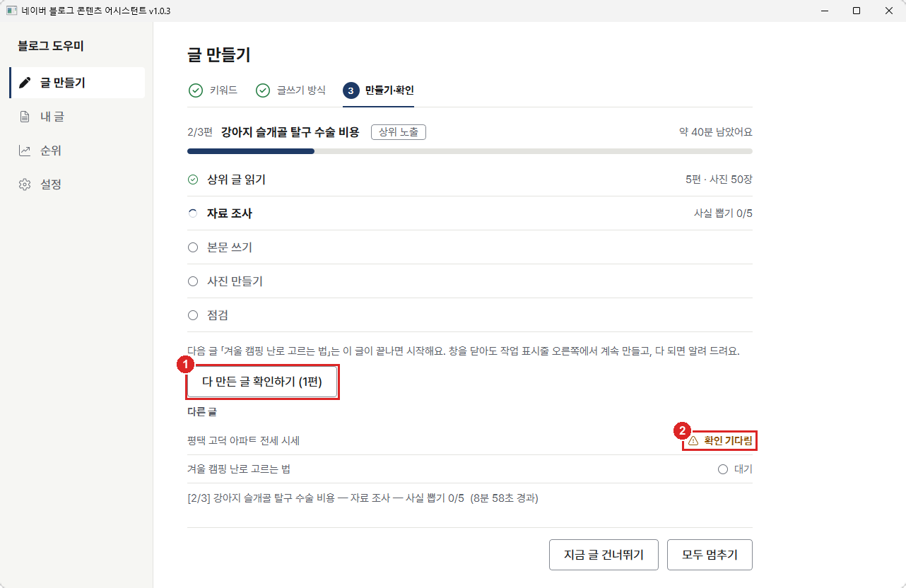
Task: Click the empty circle beside 사진 만들기
Action: 193,281
